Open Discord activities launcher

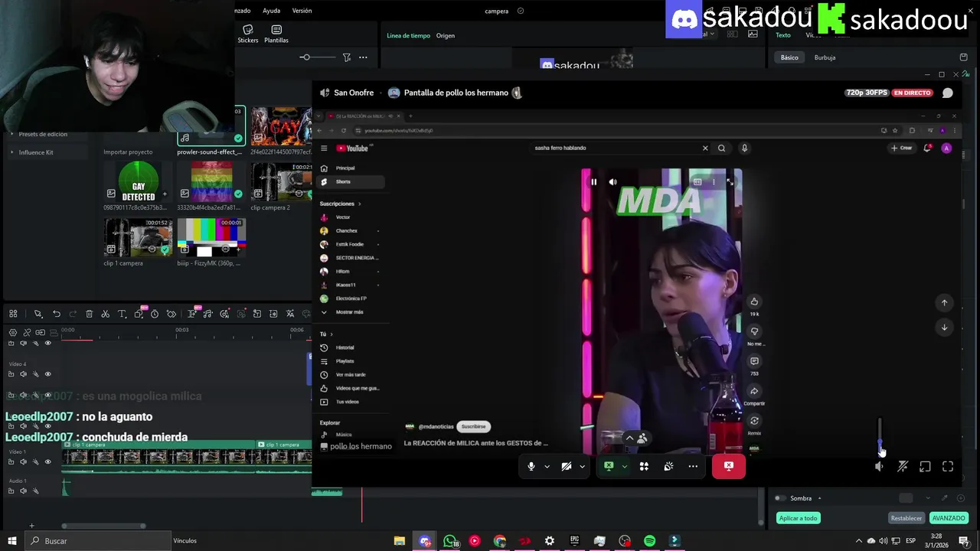pyautogui.click(x=644, y=466)
